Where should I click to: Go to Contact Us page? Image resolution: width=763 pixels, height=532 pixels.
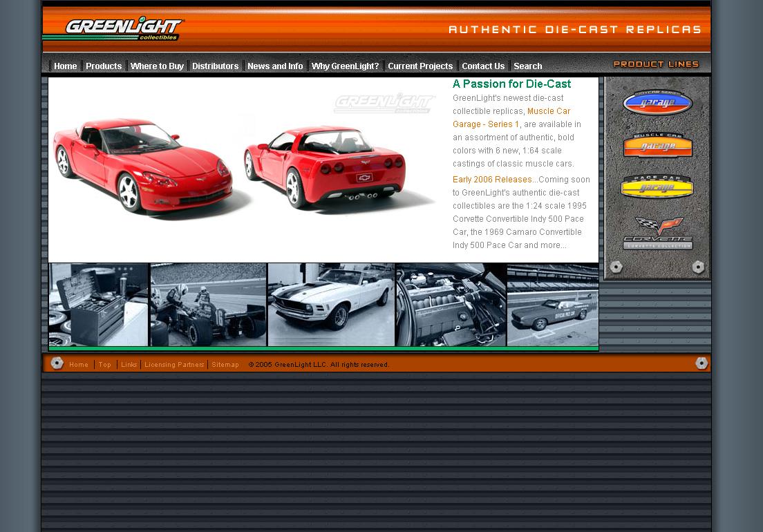click(483, 66)
